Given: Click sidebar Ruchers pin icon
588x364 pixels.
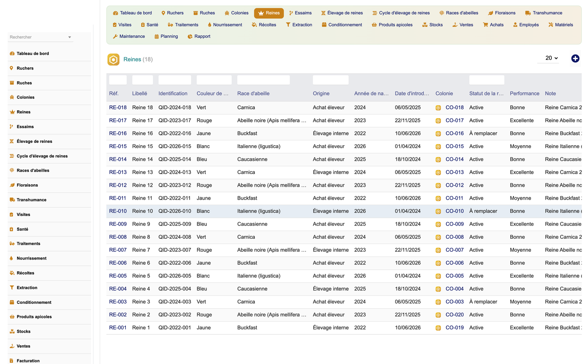Looking at the screenshot, I should (11, 68).
